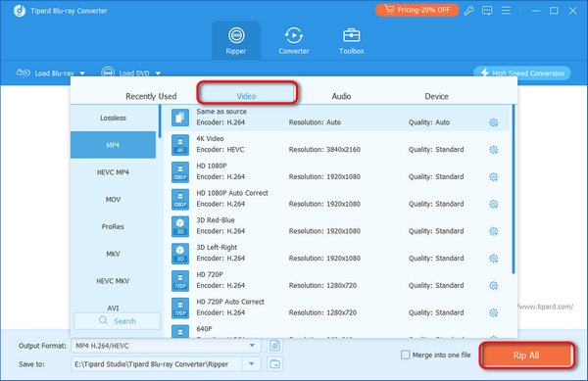The width and height of the screenshot is (588, 381).
Task: Click the "Resolution: 1280x720" for HD 720P
Action: point(322,285)
